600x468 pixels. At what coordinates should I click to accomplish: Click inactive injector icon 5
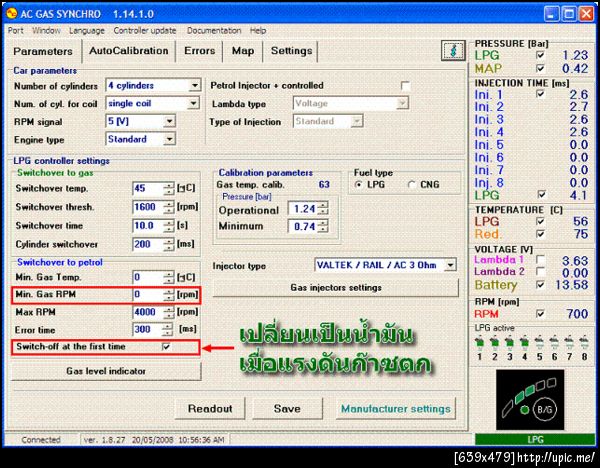(x=539, y=342)
